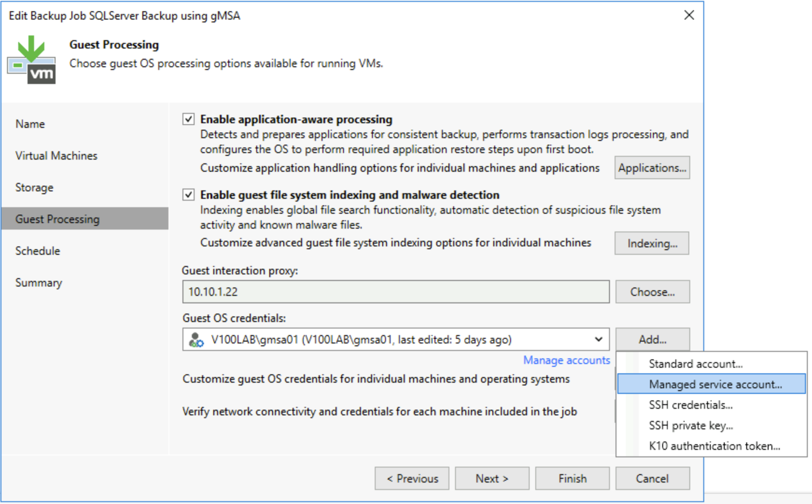Image resolution: width=812 pixels, height=504 pixels.
Task: Click the V100LAB\gmsa01 credentials combo box
Action: [x=396, y=340]
